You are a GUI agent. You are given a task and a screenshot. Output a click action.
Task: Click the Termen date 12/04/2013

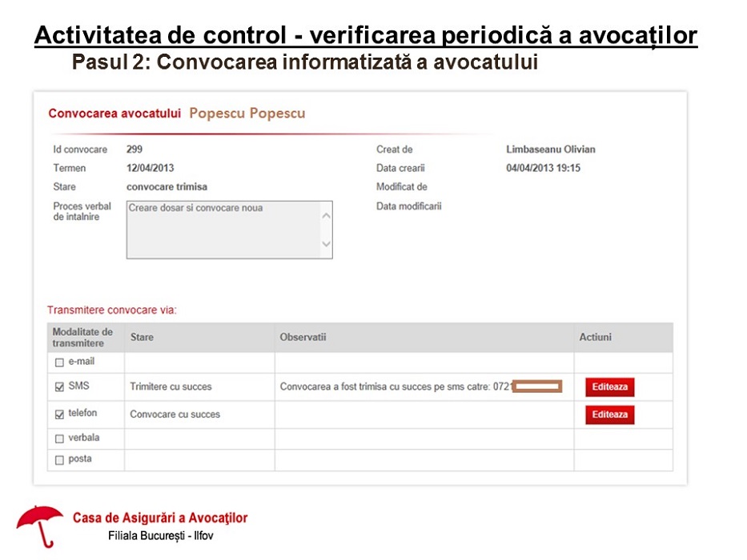(150, 168)
